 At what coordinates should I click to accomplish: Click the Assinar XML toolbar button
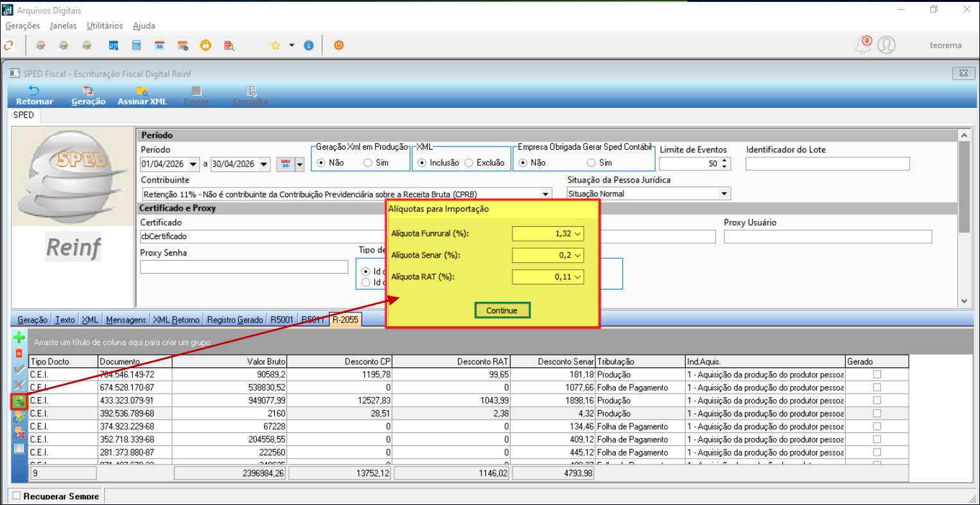(142, 96)
